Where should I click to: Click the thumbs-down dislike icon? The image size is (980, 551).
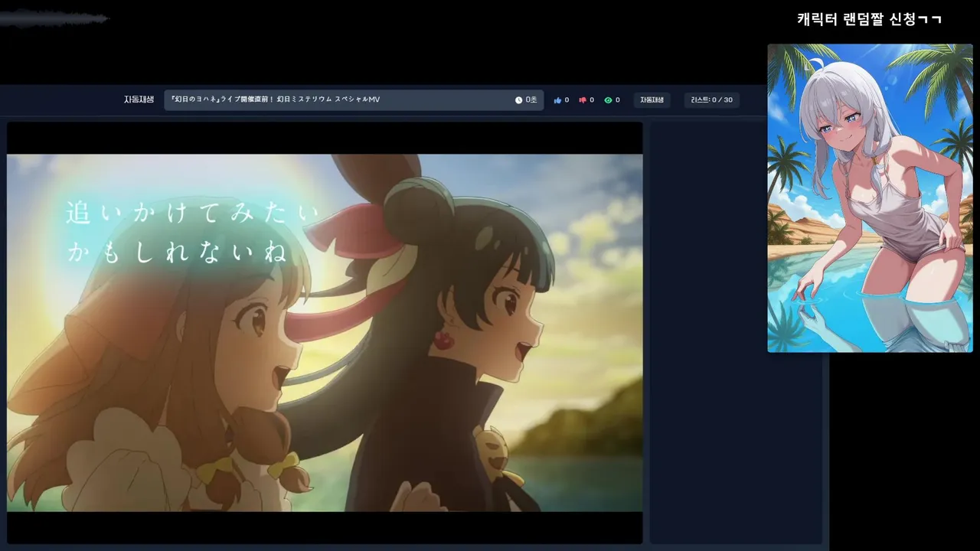click(x=583, y=100)
